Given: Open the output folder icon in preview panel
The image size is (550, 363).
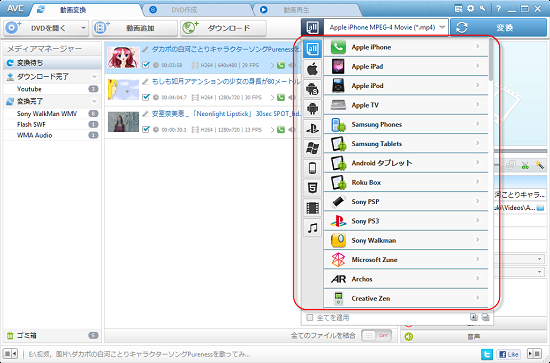Looking at the screenshot, I should (x=541, y=208).
